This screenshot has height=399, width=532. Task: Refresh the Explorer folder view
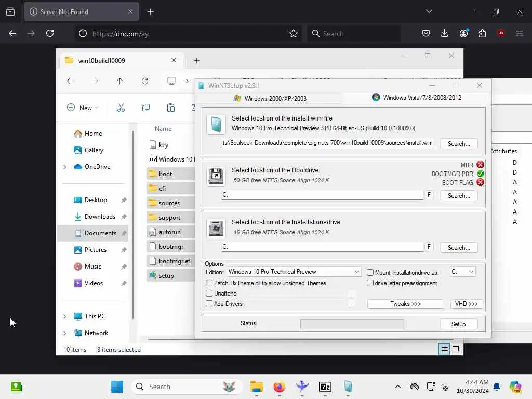145,81
